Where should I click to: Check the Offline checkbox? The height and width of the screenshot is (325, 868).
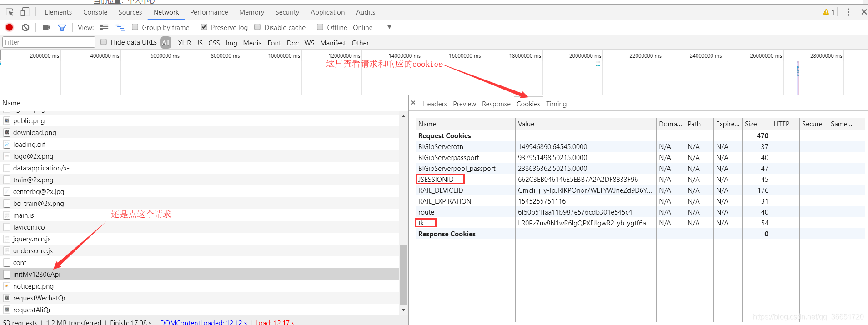click(320, 27)
